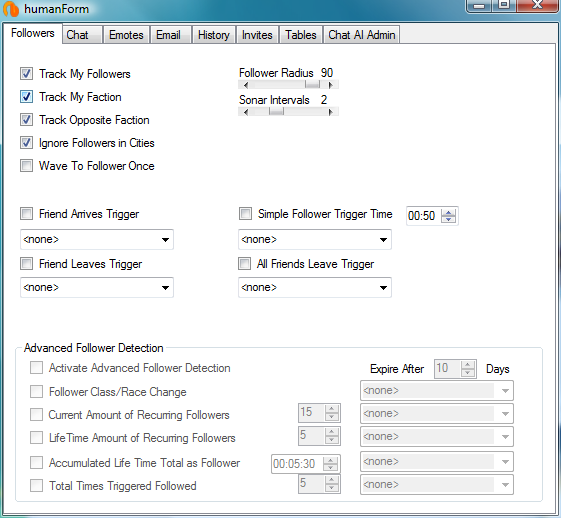Click the Follower Radius slider thumb
561x518 pixels.
[312, 85]
